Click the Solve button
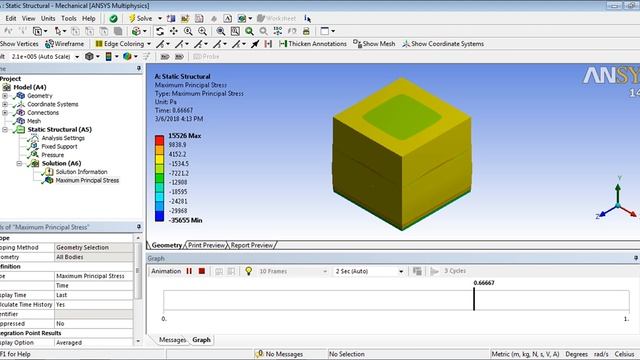The width and height of the screenshot is (640, 360). click(140, 18)
